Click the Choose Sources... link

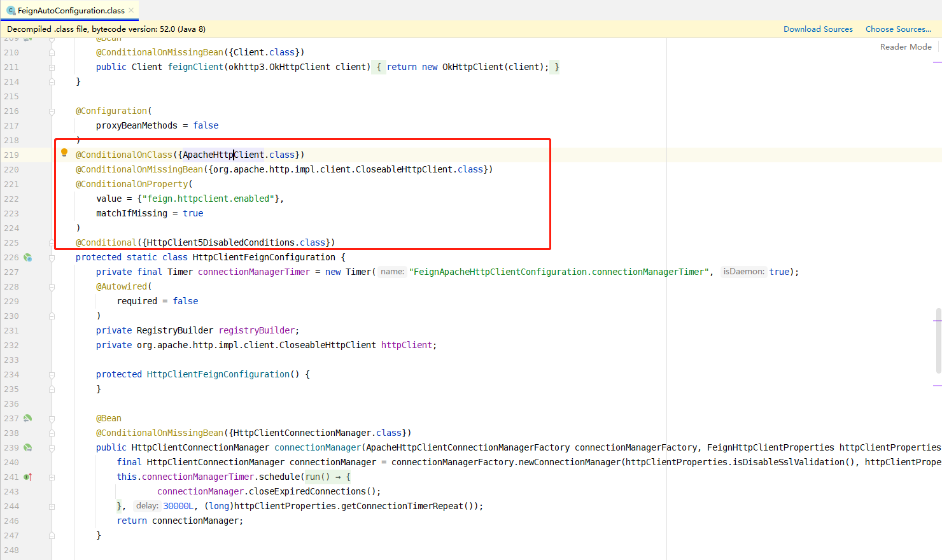tap(898, 29)
